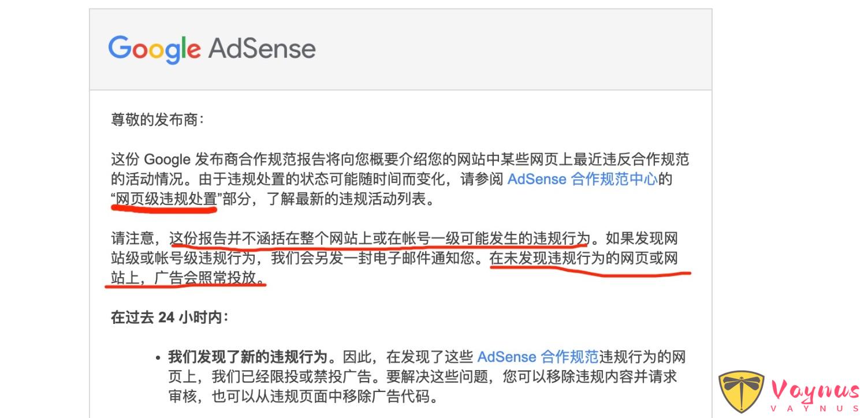The width and height of the screenshot is (868, 418).
Task: Click underlined text 在未发现违规行为的网页或网
Action: (x=583, y=258)
